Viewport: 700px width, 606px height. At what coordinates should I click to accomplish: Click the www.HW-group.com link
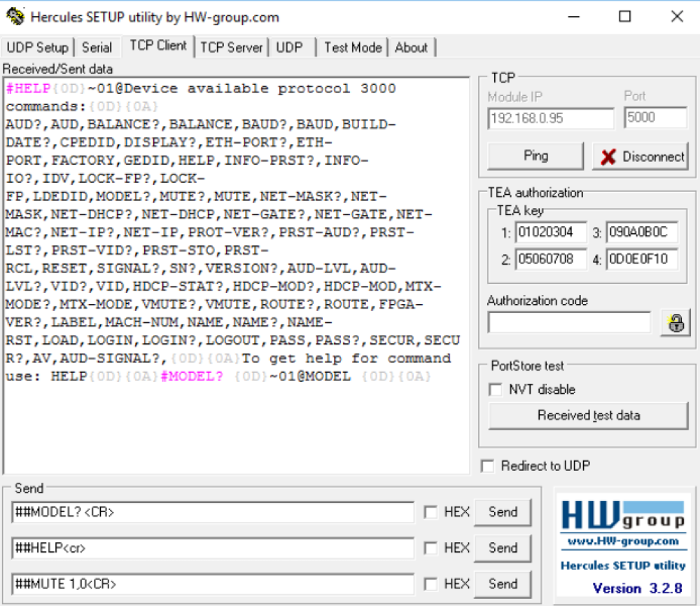point(623,542)
